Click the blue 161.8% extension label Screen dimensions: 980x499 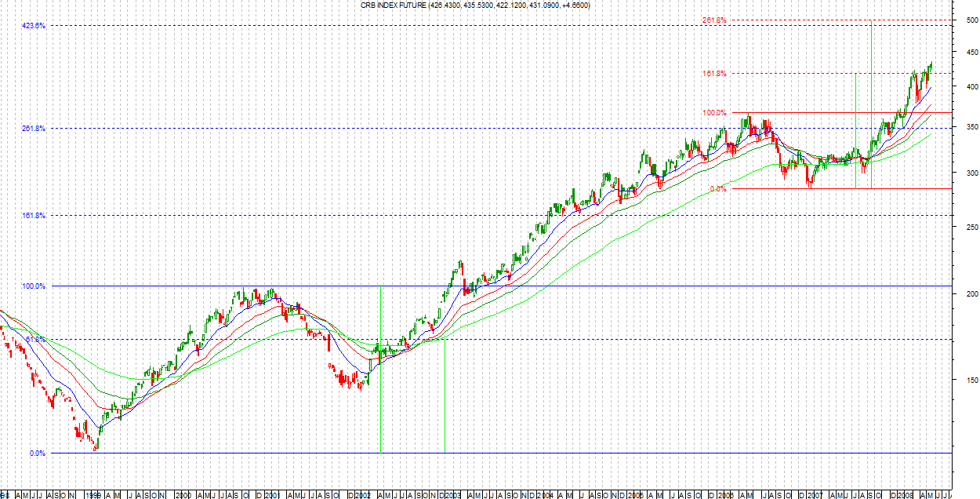click(x=34, y=215)
